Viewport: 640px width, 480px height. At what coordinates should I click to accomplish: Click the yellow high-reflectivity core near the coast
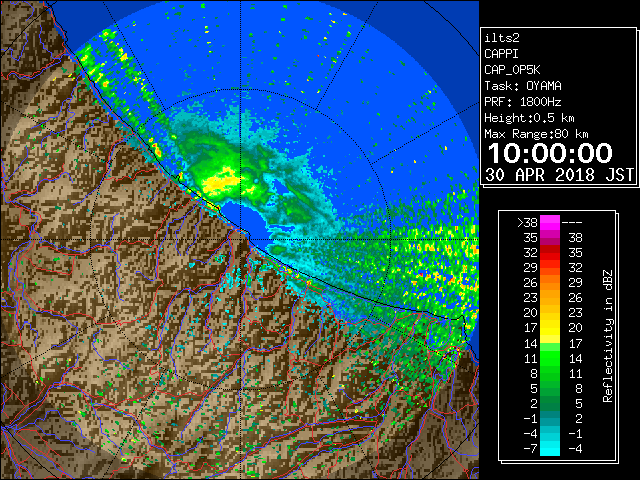220,181
